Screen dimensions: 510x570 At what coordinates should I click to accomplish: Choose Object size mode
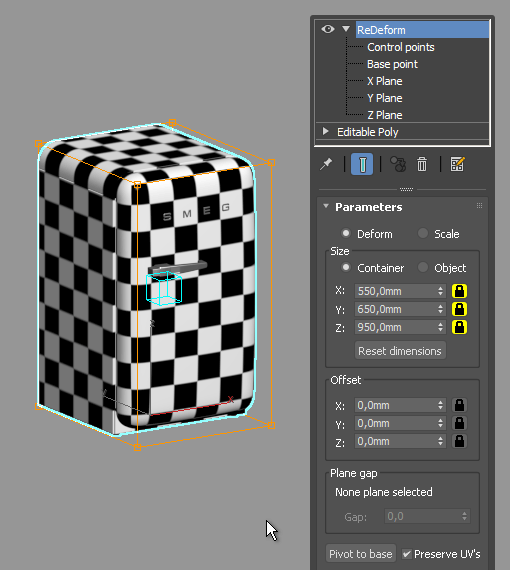(x=423, y=267)
